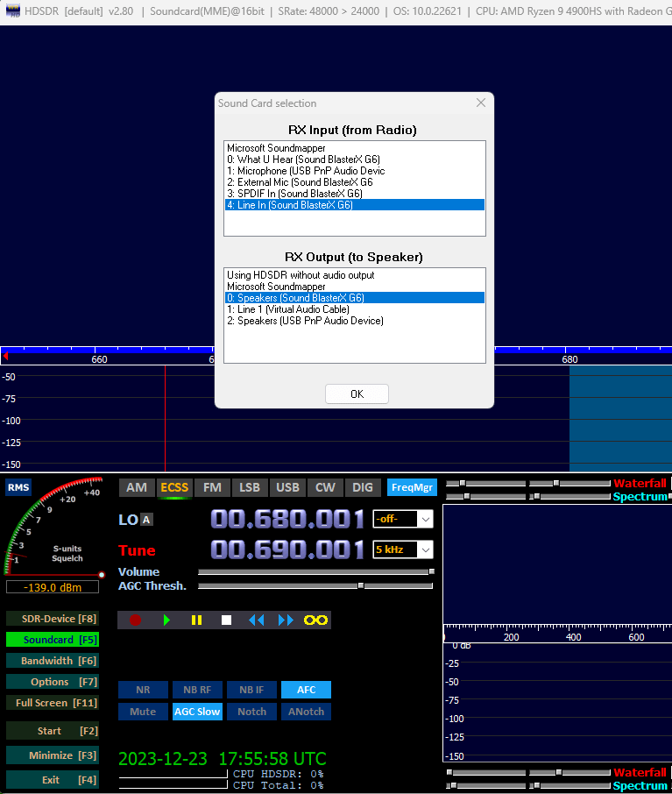
Task: Click the UTC date and time display
Action: 223,759
